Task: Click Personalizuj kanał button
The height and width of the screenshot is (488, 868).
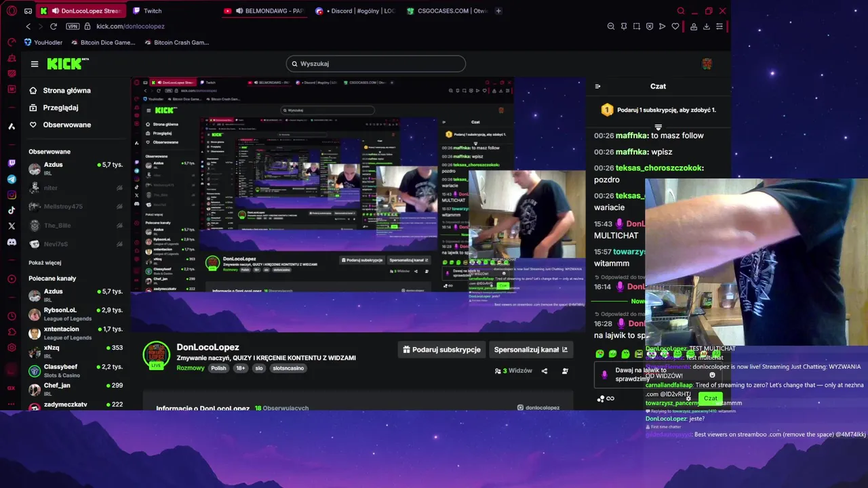Action: [x=531, y=350]
